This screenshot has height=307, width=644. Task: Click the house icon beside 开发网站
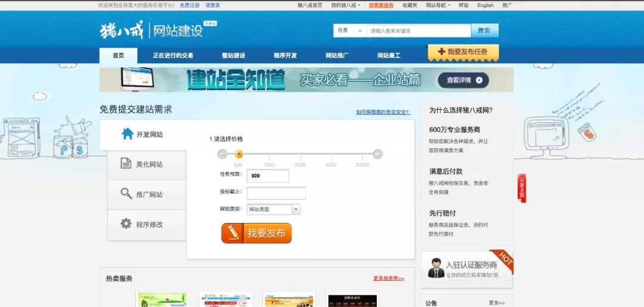128,134
